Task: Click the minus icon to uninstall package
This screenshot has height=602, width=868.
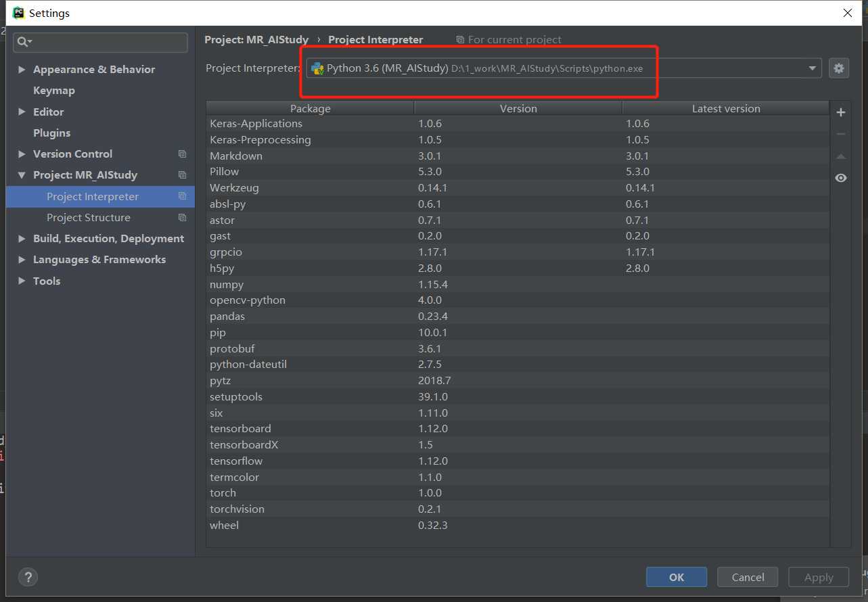Action: (x=841, y=134)
